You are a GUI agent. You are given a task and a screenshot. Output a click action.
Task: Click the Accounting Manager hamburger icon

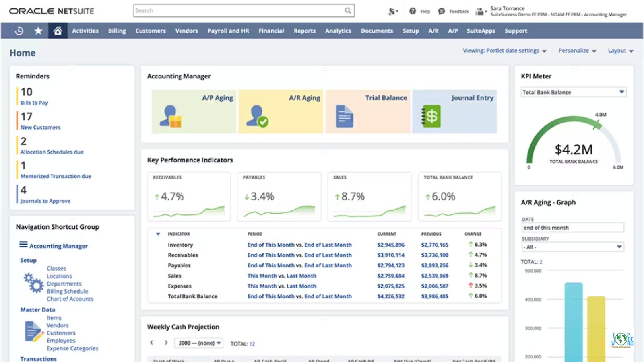click(24, 245)
